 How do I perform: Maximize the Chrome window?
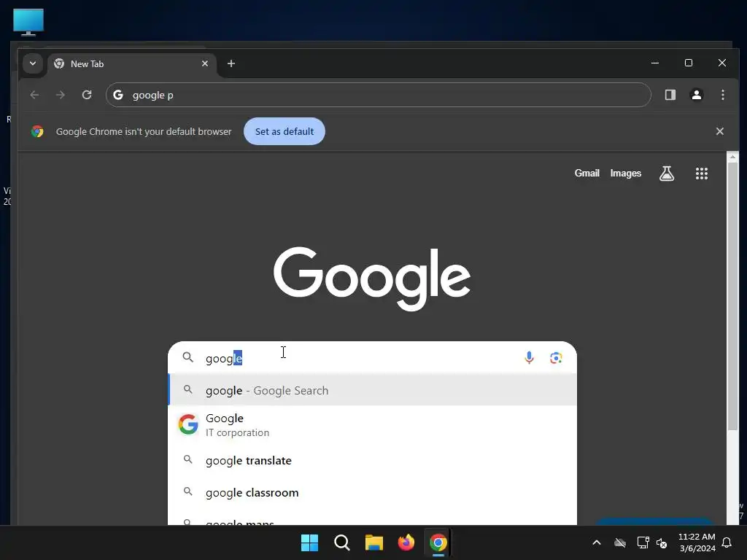click(x=689, y=63)
